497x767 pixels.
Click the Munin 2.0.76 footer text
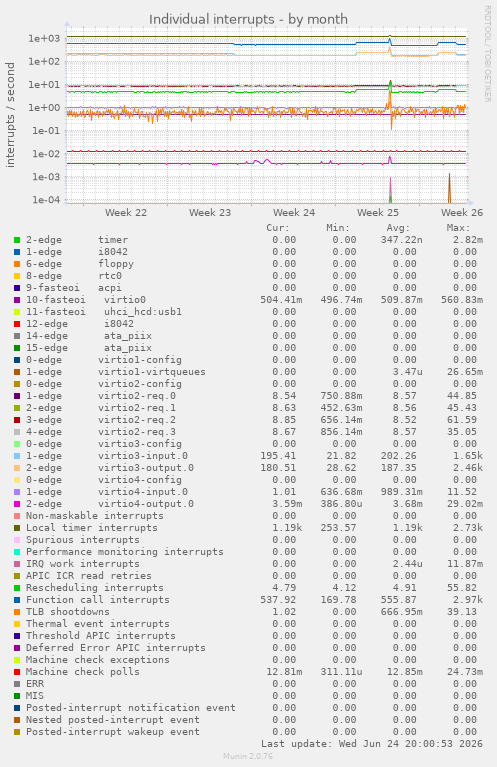pyautogui.click(x=248, y=756)
